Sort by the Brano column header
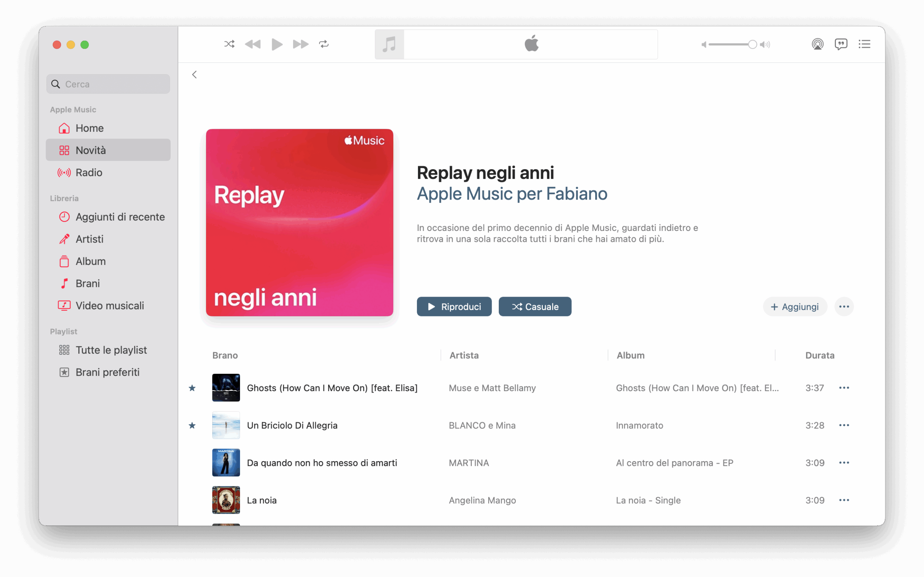The height and width of the screenshot is (577, 924). coord(225,356)
